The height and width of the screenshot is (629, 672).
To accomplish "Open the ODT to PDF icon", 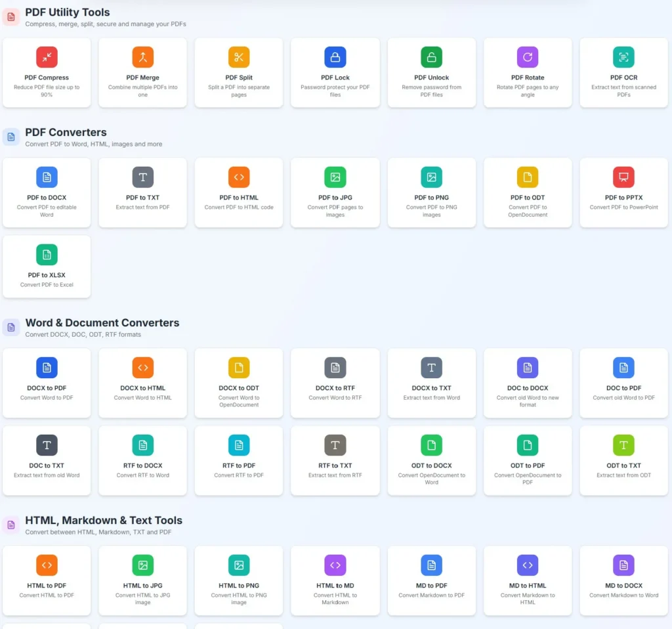I will point(528,445).
